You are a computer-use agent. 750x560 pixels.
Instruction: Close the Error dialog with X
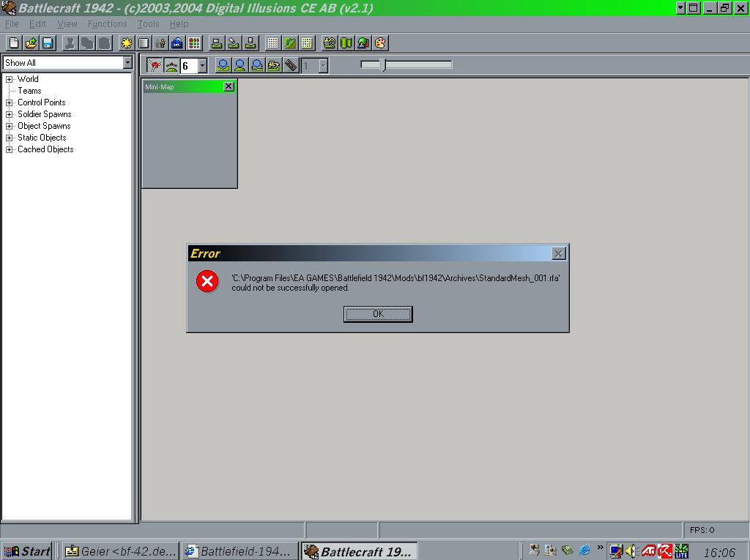[558, 253]
